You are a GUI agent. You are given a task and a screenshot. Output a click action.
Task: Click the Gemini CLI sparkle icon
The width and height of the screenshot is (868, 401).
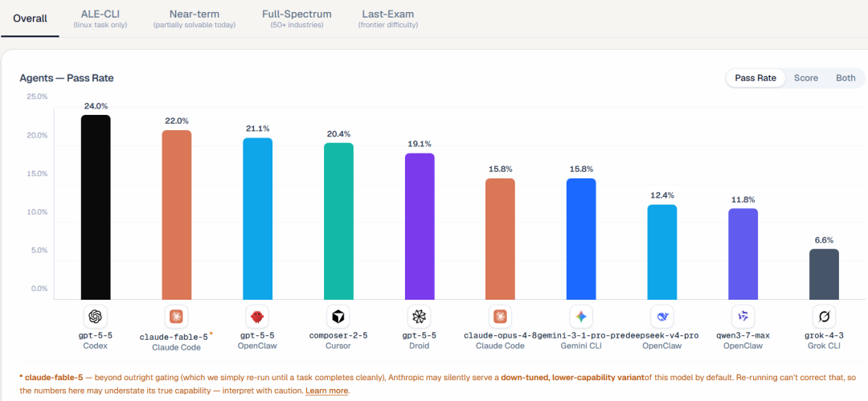point(581,317)
